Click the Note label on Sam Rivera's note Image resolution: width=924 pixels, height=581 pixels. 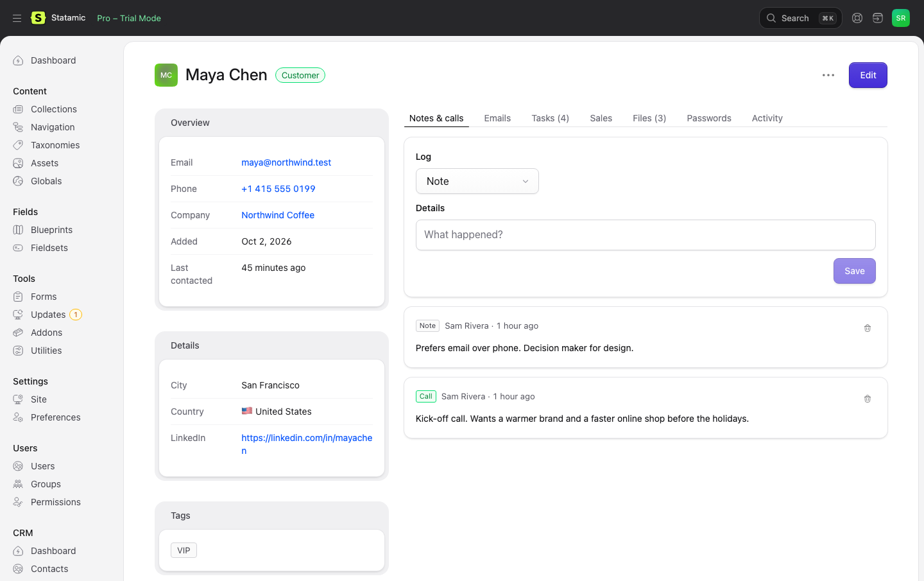tap(427, 325)
